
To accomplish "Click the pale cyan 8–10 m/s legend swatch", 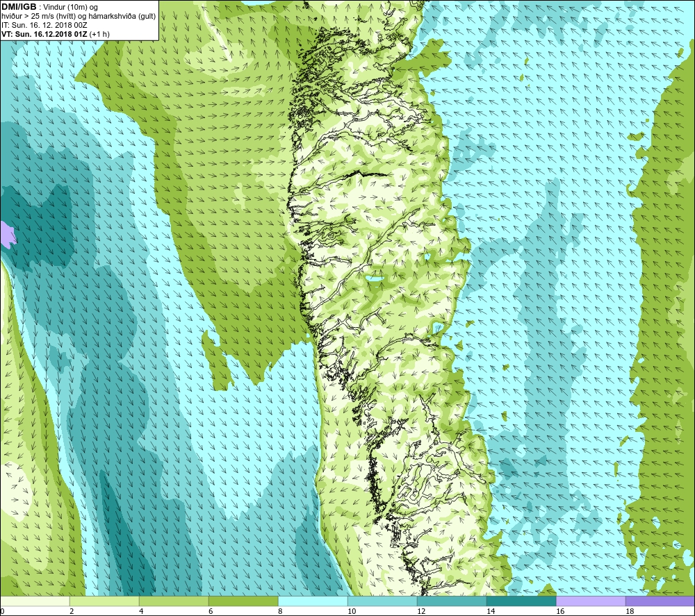I will click(313, 601).
